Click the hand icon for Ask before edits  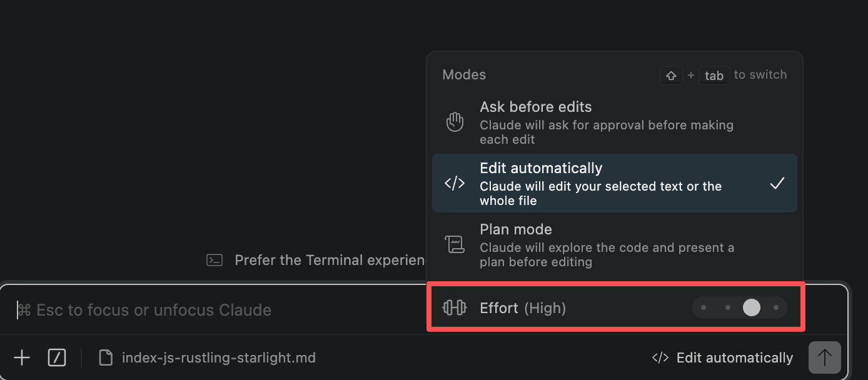(455, 122)
